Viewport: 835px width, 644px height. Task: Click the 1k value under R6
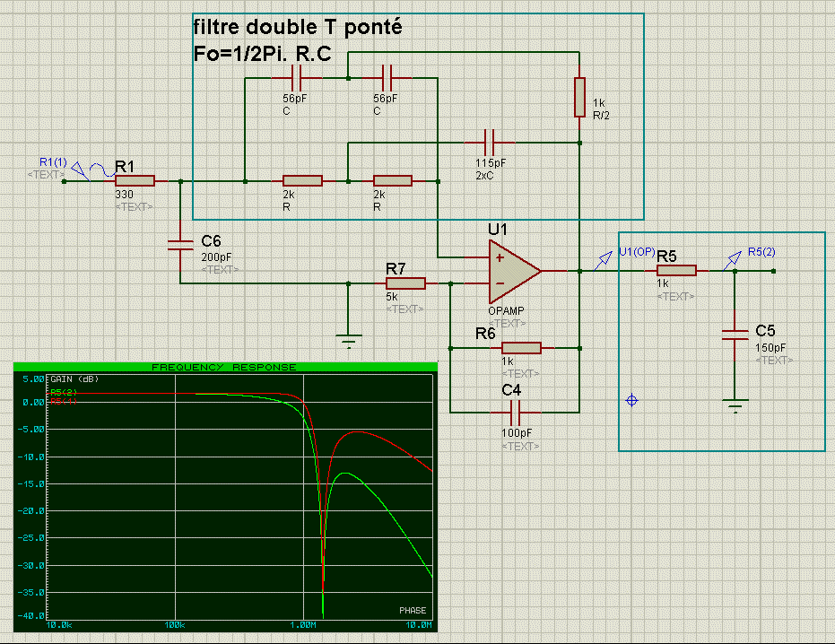click(508, 361)
